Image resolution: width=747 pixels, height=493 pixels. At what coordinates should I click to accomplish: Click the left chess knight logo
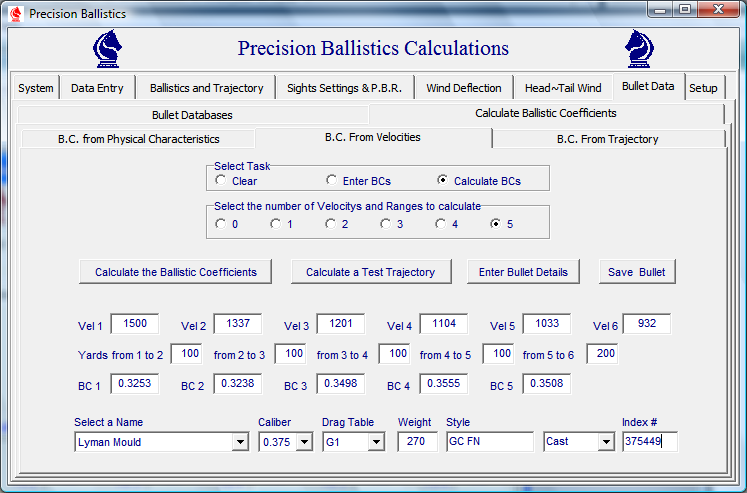(109, 48)
